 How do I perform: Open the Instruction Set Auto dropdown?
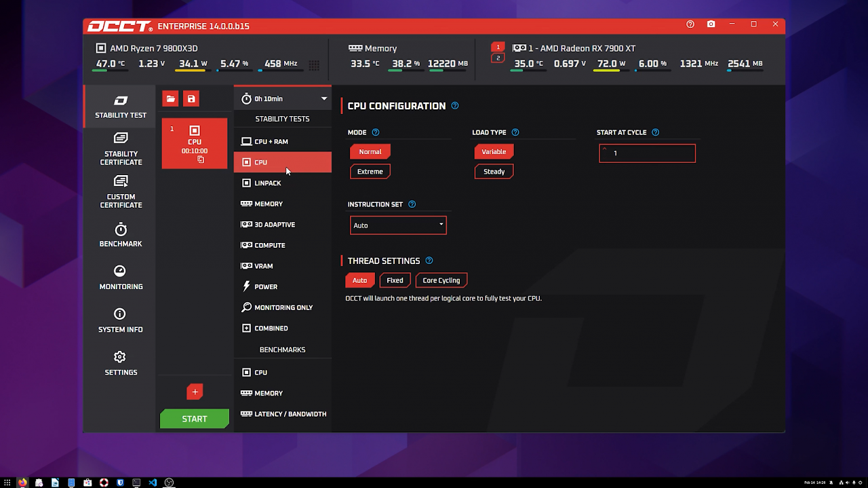398,225
